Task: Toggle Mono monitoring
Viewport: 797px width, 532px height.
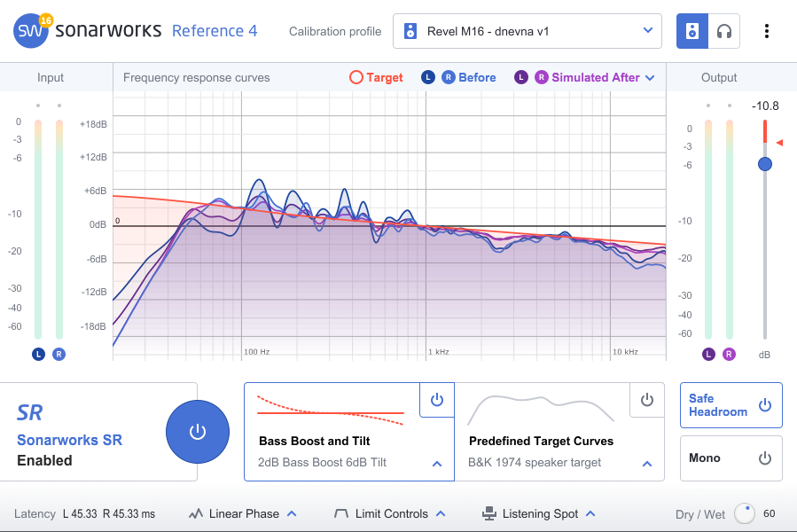Action: point(731,458)
